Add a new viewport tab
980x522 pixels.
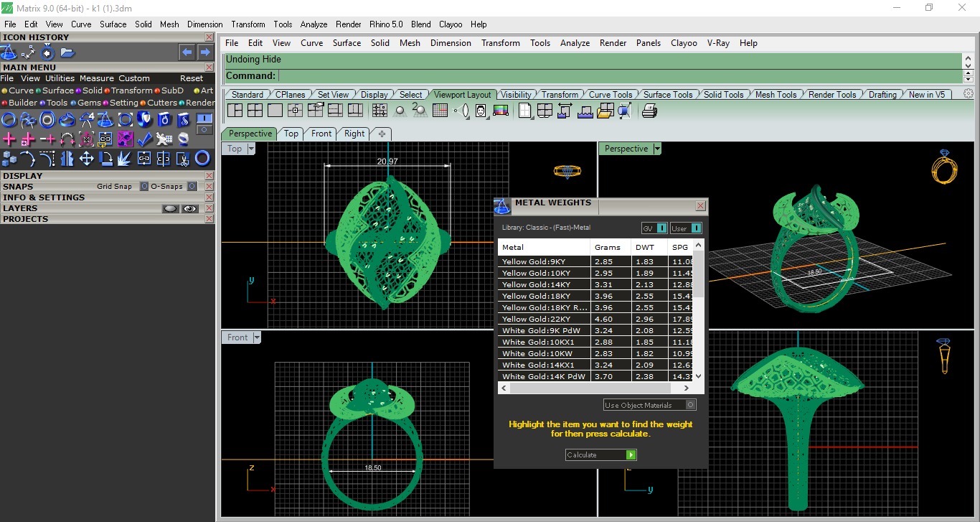382,134
